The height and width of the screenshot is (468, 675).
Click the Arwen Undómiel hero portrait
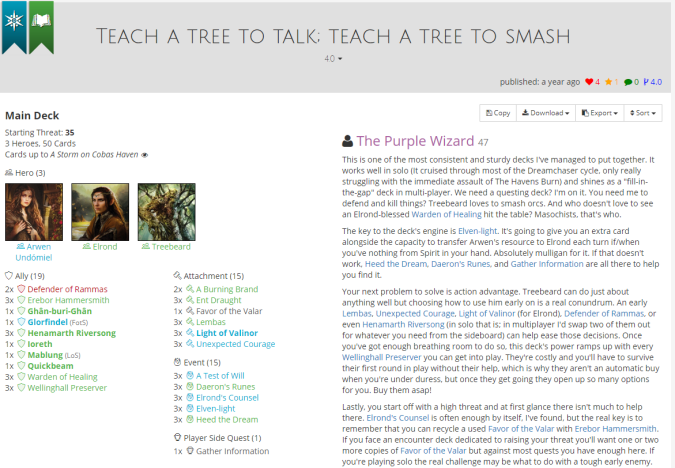click(34, 212)
